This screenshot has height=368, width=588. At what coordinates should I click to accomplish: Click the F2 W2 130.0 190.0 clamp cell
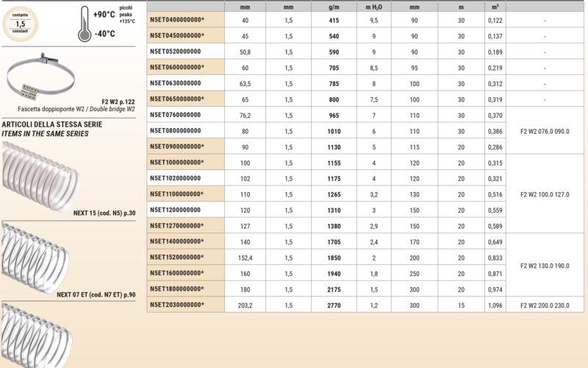(x=545, y=266)
